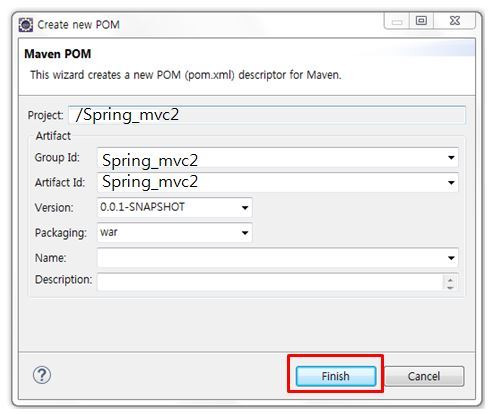Click the Name: label
The height and width of the screenshot is (414, 496).
point(50,258)
